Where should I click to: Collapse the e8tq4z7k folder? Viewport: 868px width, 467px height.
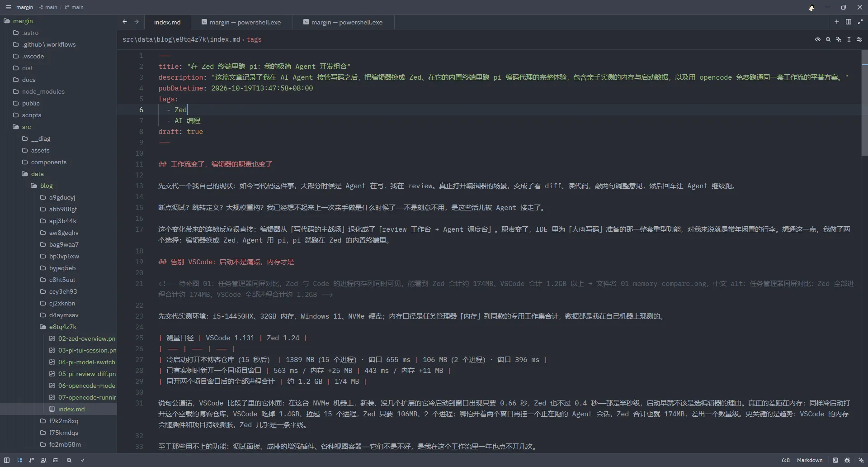click(59, 327)
